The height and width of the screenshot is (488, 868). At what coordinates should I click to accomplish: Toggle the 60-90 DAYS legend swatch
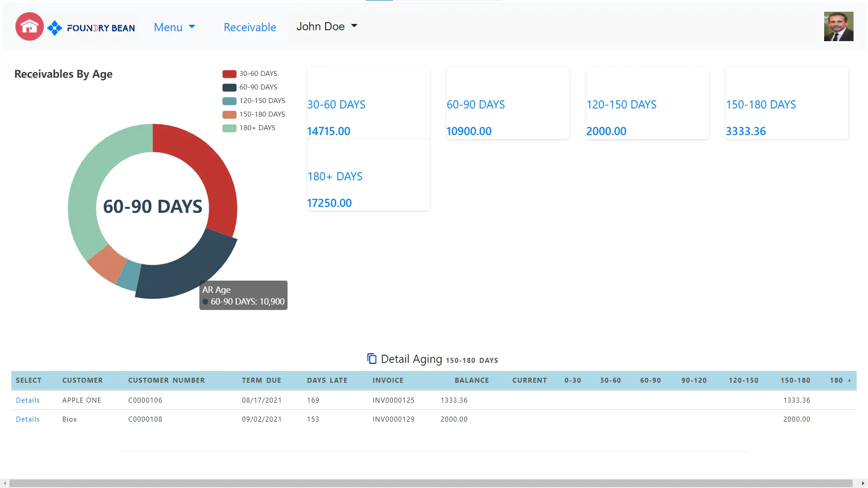[x=229, y=87]
